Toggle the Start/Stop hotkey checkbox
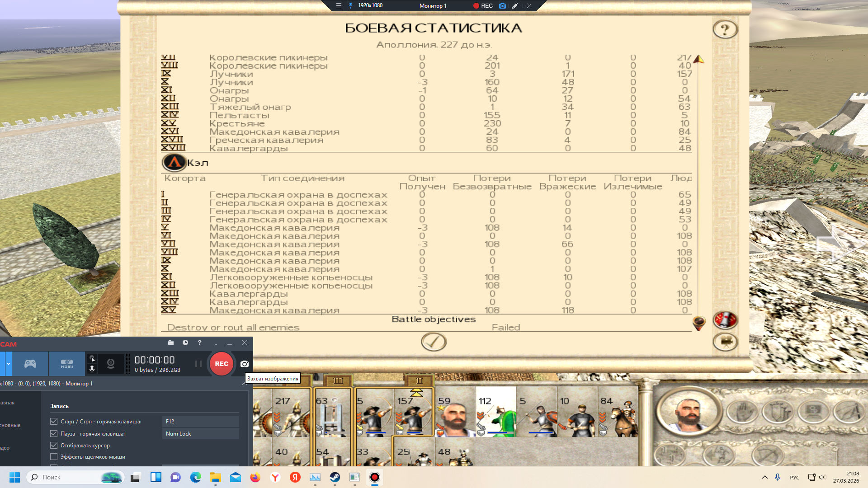The height and width of the screenshot is (488, 868). (54, 421)
